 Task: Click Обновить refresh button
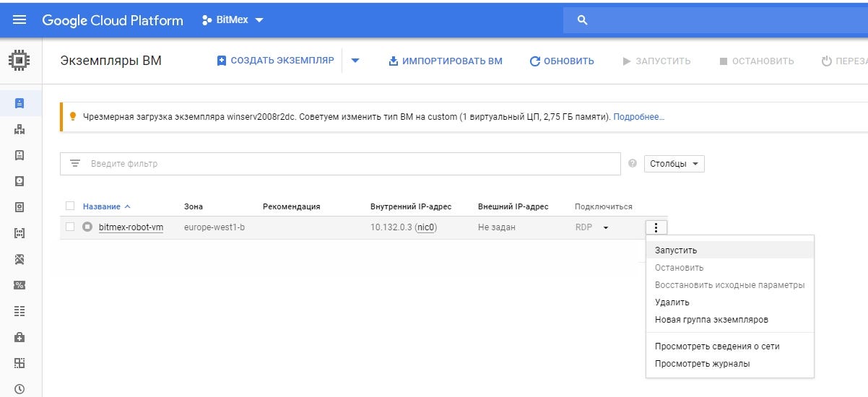[562, 61]
